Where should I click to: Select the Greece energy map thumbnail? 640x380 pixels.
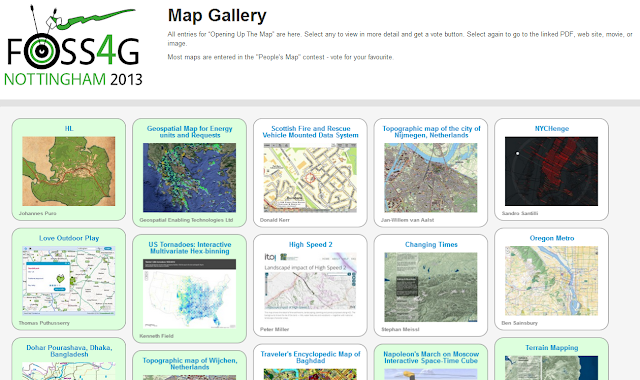coord(189,178)
